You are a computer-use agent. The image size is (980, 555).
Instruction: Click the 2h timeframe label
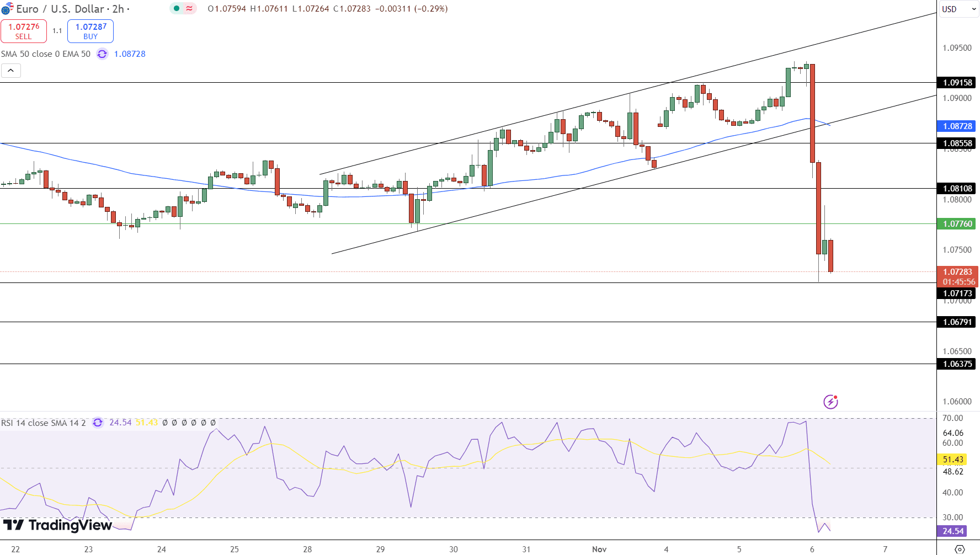(118, 9)
